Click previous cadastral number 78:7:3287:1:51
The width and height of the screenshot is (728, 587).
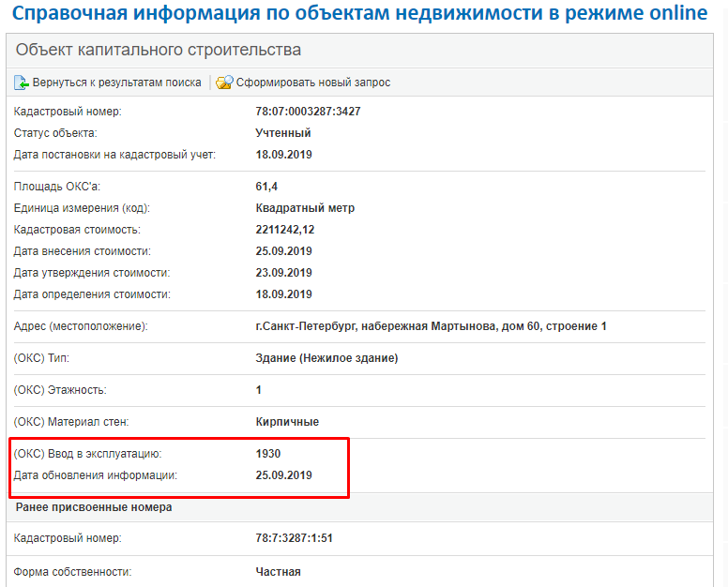tap(295, 538)
